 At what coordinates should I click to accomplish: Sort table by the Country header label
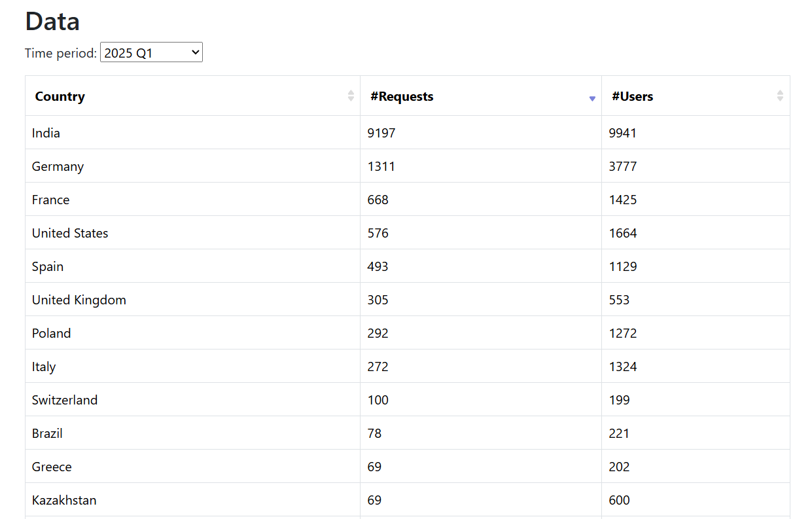(x=60, y=97)
